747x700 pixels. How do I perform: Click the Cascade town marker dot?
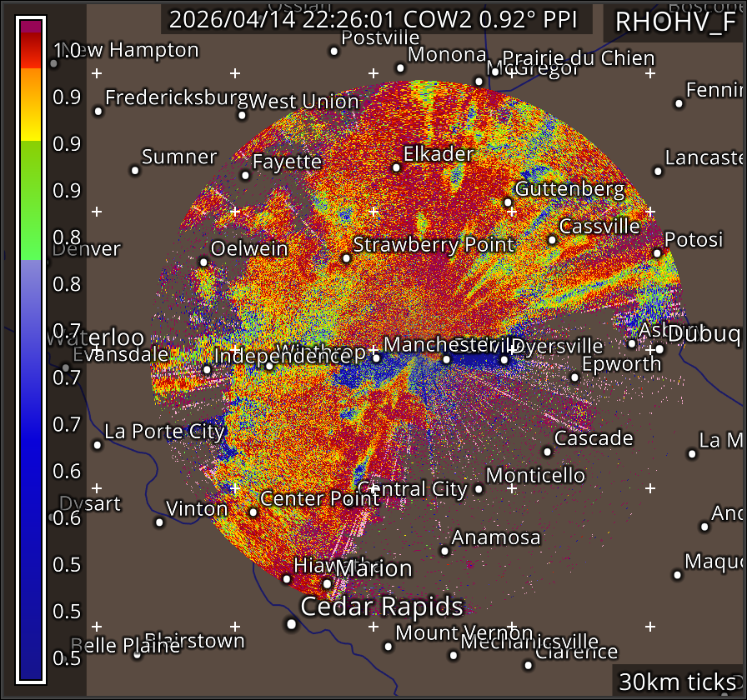(x=547, y=452)
